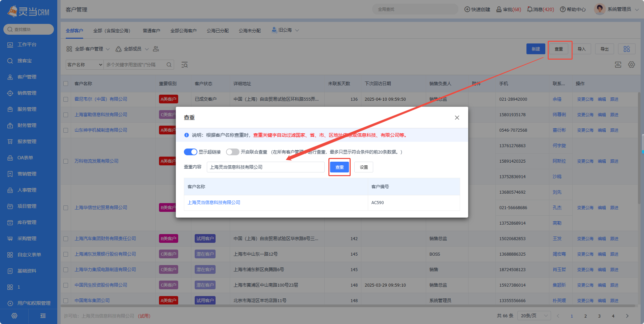Click the 快速创建 plus icon
The width and height of the screenshot is (644, 324).
467,9
